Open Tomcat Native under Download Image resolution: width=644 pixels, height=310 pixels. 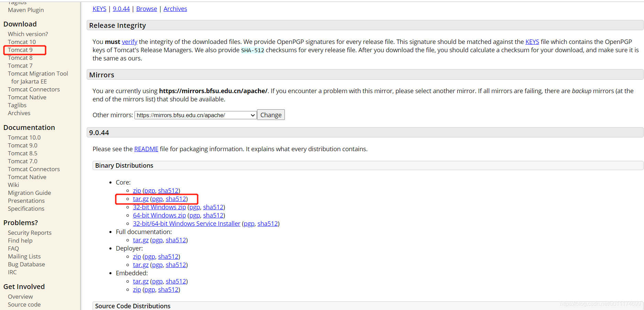(27, 97)
